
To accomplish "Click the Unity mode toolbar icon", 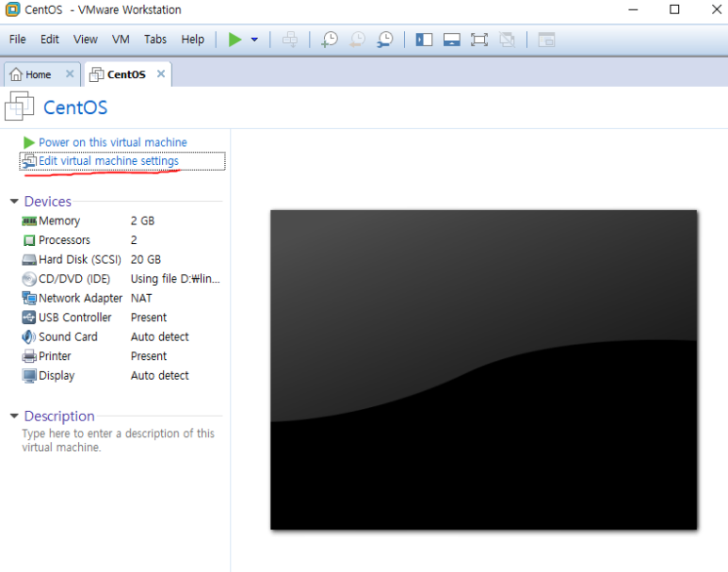I will click(507, 40).
